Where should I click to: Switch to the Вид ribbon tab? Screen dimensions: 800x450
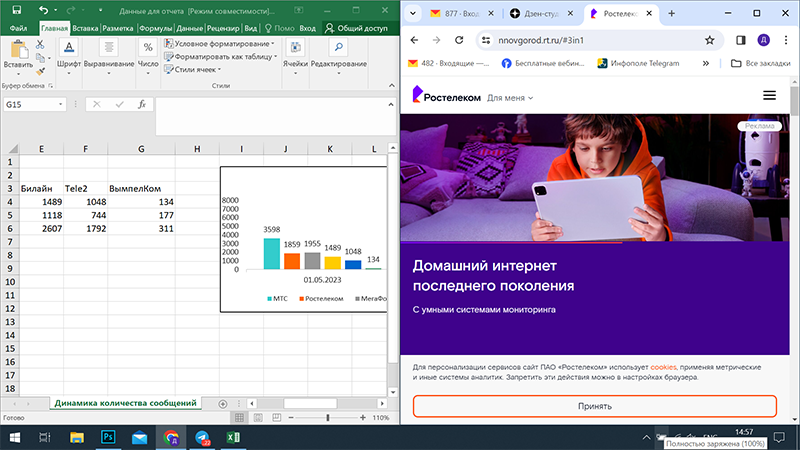point(251,29)
